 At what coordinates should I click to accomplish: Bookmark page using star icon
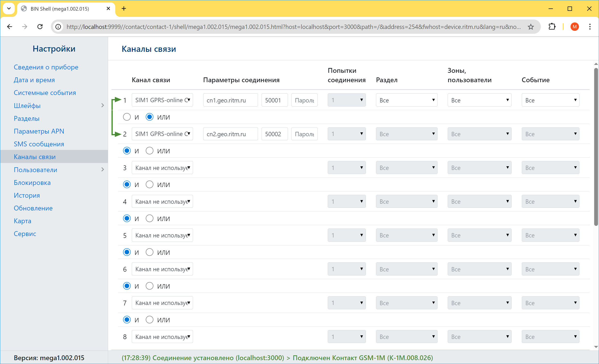[x=531, y=27]
